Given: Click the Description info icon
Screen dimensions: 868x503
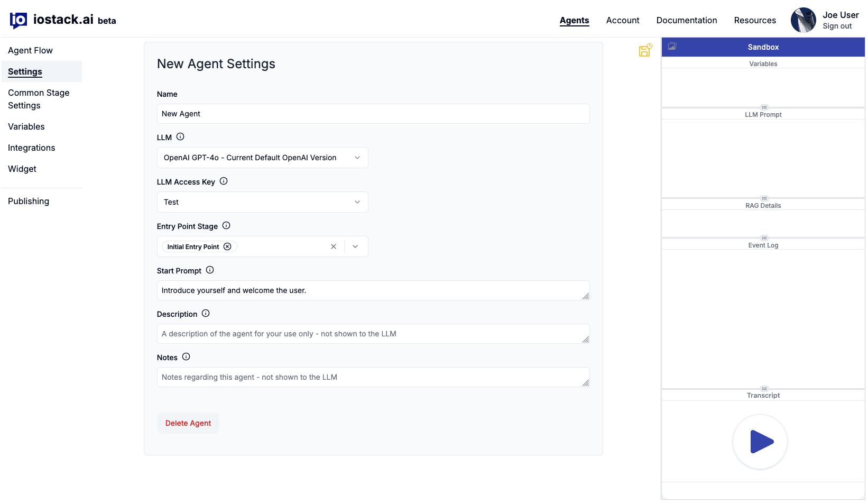Looking at the screenshot, I should pyautogui.click(x=206, y=313).
